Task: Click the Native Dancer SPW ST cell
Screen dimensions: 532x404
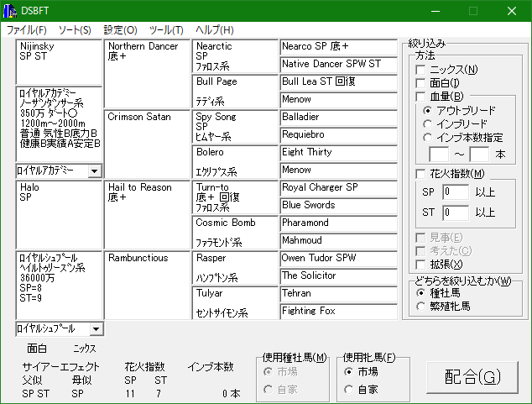Action: (339, 65)
